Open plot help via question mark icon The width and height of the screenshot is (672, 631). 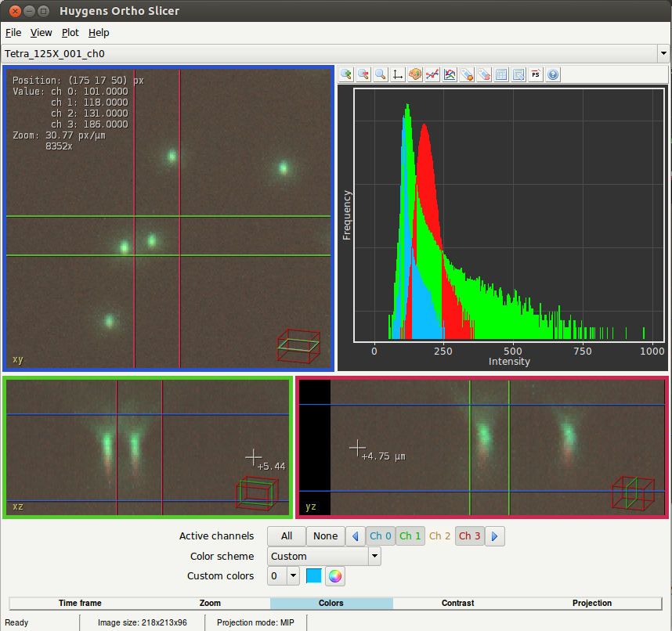tap(553, 75)
